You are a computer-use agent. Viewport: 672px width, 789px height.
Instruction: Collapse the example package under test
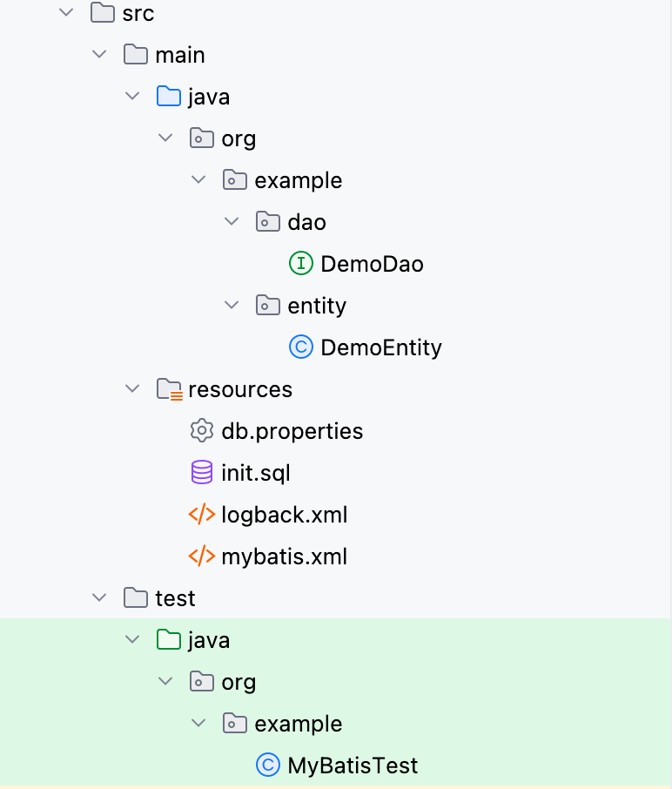click(x=198, y=723)
